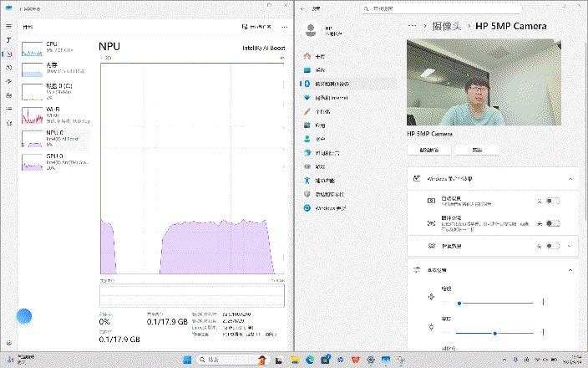The height and width of the screenshot is (368, 588).
Task: Toggle 眼神交流 eye contact switch
Action: pyautogui.click(x=553, y=223)
